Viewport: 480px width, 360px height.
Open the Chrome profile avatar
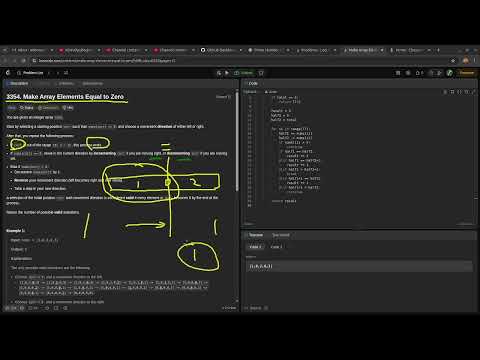point(465,61)
